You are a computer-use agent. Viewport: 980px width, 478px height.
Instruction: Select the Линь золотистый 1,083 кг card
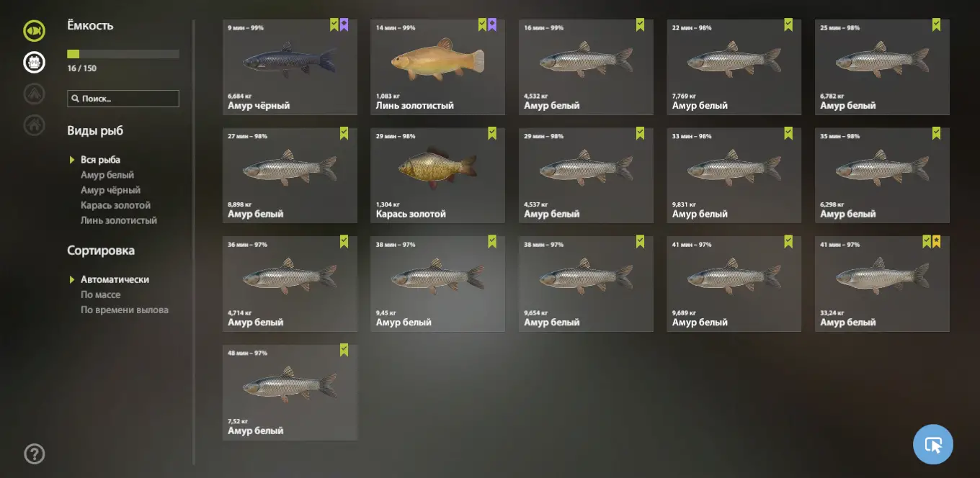(438, 67)
